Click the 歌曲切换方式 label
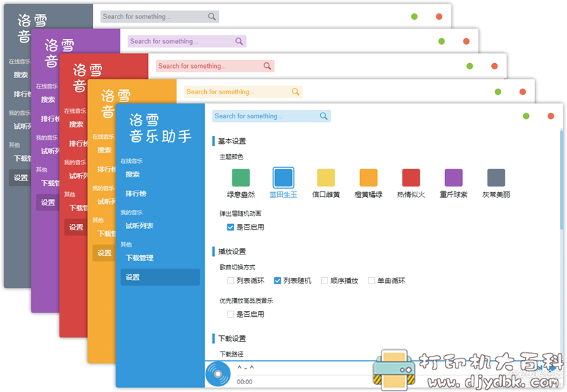Viewport: 567px width, 392px height. click(x=237, y=267)
